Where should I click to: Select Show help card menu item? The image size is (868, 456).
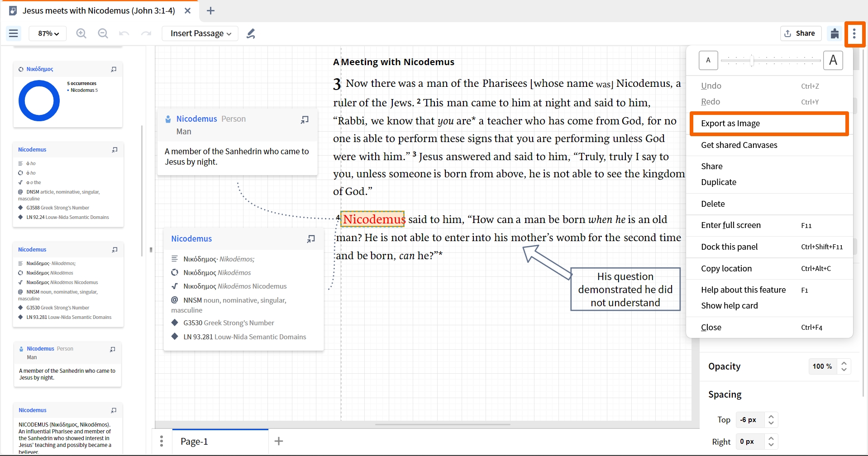pos(769,306)
